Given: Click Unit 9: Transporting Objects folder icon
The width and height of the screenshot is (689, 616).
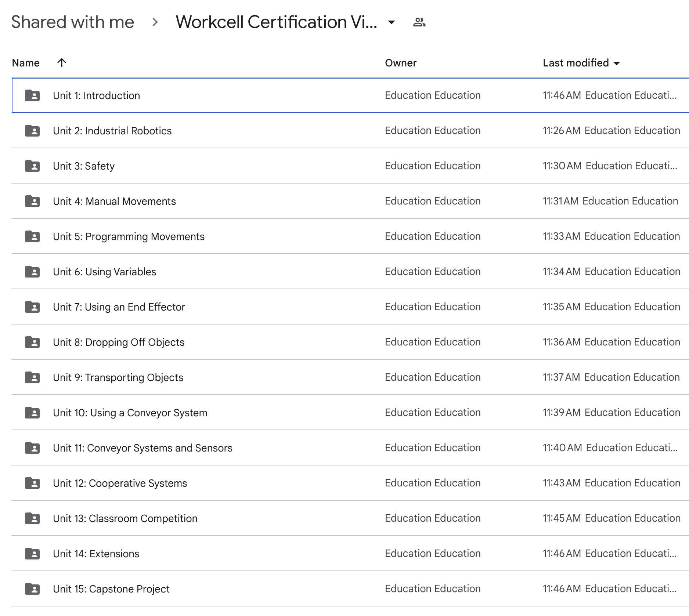Looking at the screenshot, I should click(32, 377).
